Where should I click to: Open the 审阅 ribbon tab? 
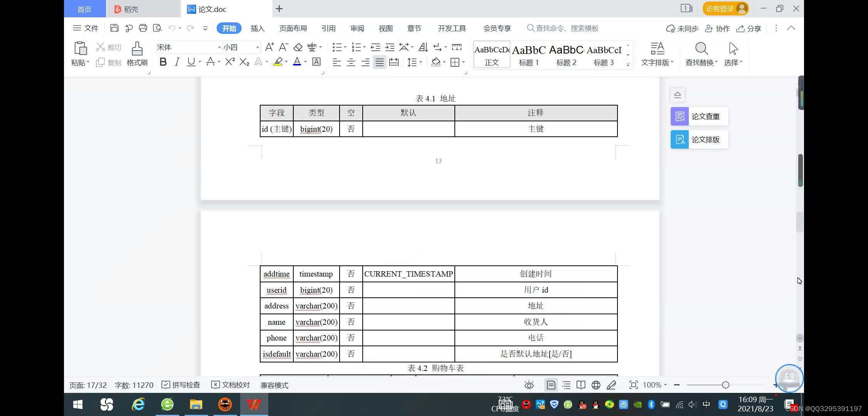pos(357,28)
